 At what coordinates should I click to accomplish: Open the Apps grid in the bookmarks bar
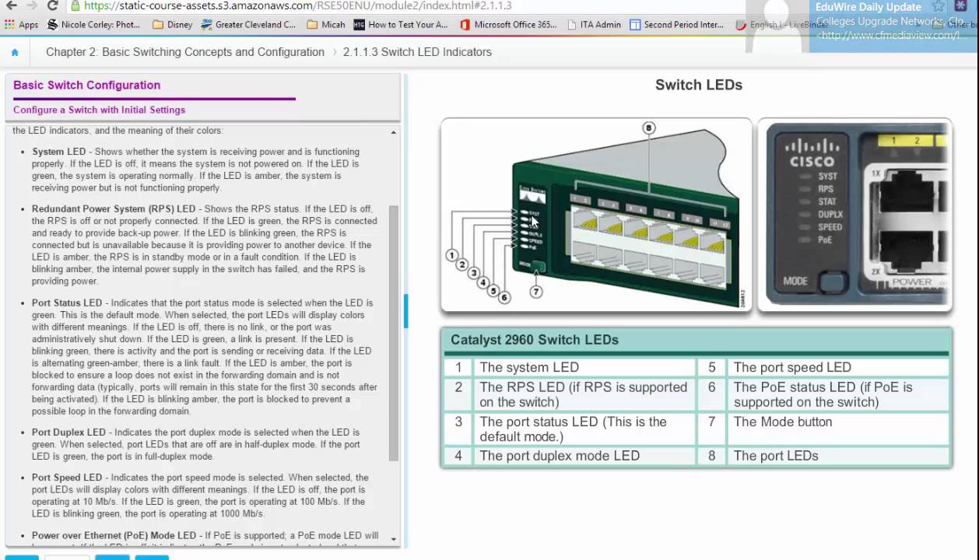click(x=21, y=24)
